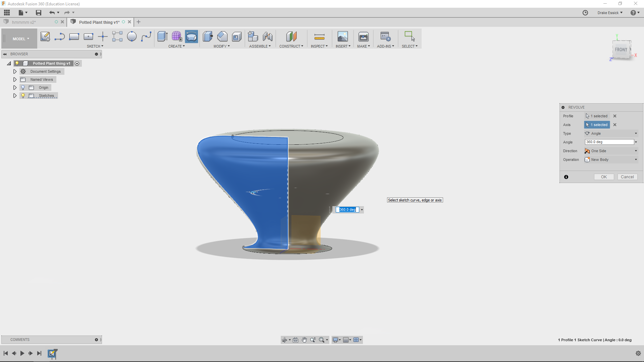644x362 pixels.
Task: Open timeline settings gear
Action: 638,353
